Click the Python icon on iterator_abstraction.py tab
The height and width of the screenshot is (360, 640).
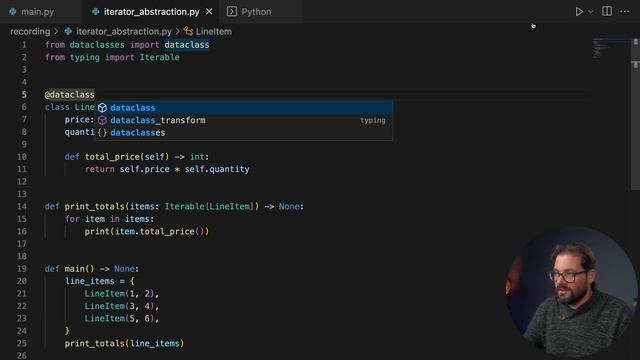(96, 12)
